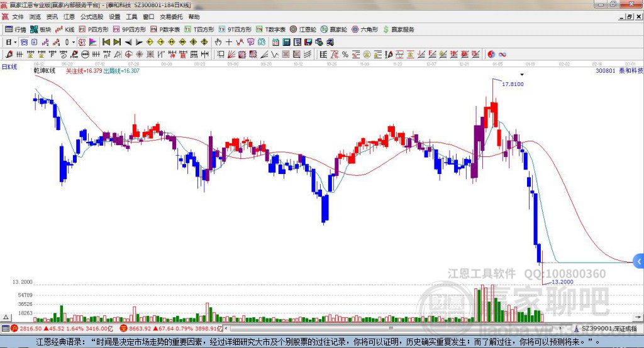Viewport: 644px width, 348px height.
Task: Click the scrollbar left arrow
Action: coord(226,329)
